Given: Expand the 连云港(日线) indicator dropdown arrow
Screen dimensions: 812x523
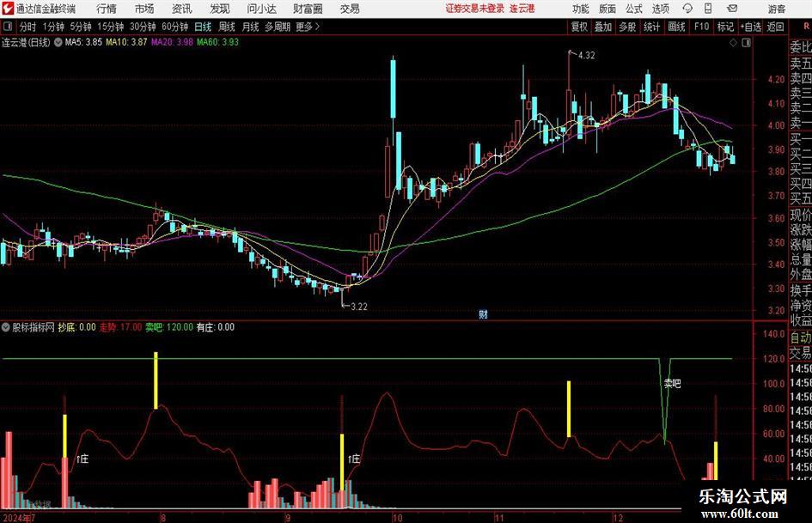Looking at the screenshot, I should point(58,42).
